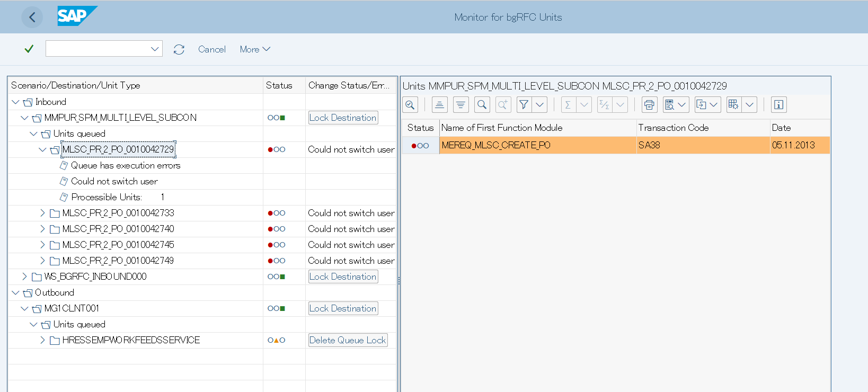The height and width of the screenshot is (392, 868).
Task: Open the layout settings dropdown arrow
Action: [x=749, y=105]
